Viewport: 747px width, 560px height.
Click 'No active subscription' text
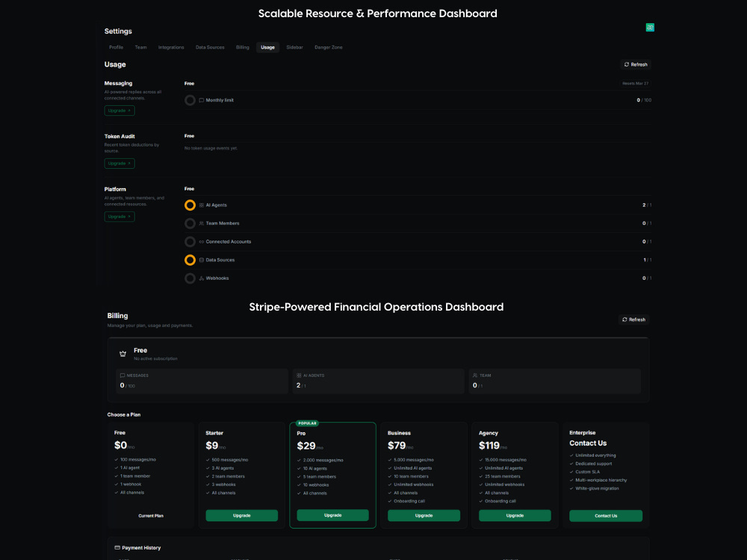click(156, 358)
